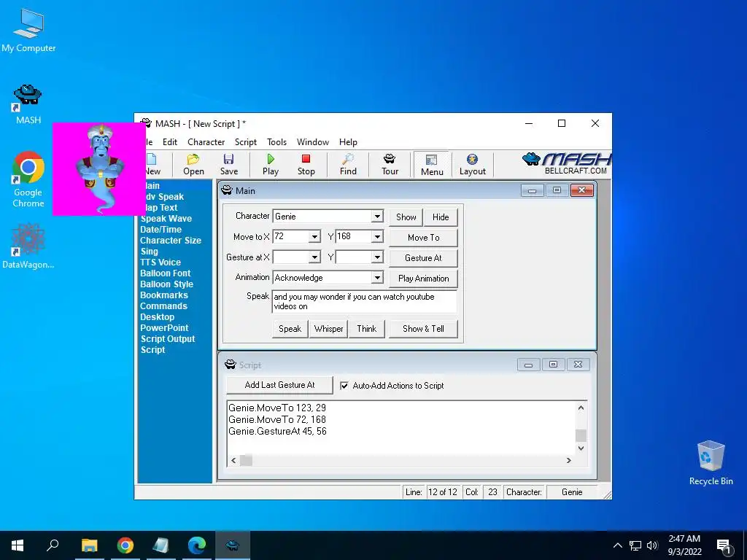Select Script Output in the side menu
The image size is (747, 560).
coord(168,339)
